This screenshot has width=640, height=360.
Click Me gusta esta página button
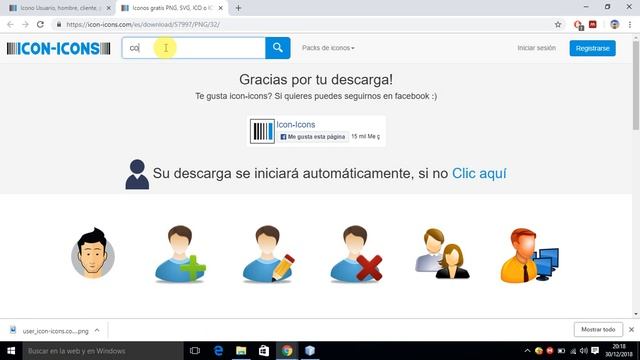click(x=313, y=137)
